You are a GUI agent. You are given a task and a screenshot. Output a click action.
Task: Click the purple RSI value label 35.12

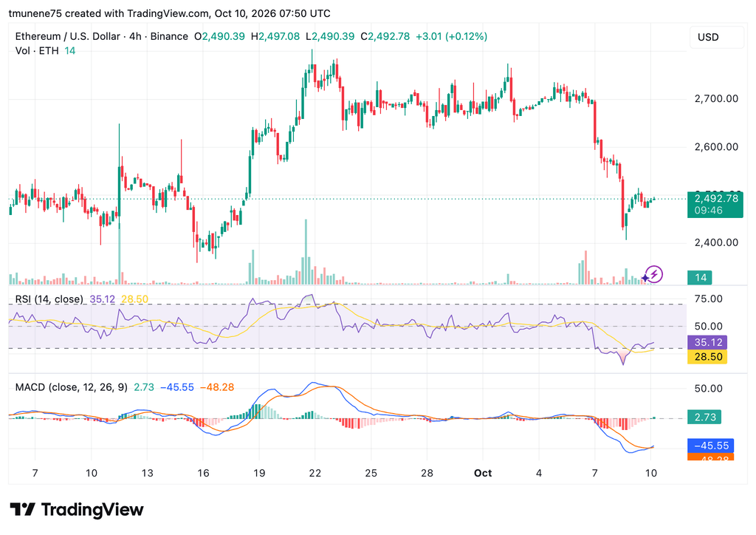(707, 343)
